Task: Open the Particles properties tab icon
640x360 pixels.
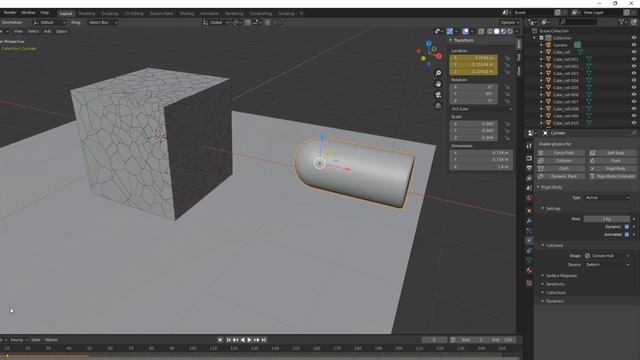Action: [x=529, y=231]
